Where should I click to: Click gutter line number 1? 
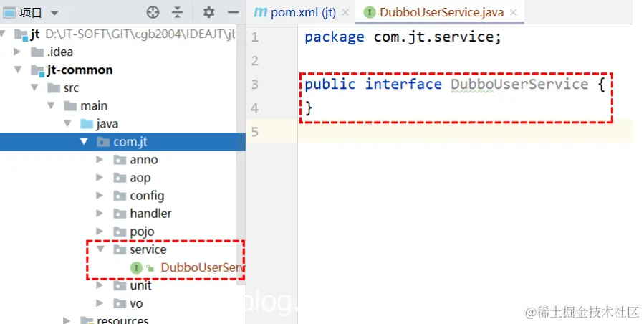point(254,37)
